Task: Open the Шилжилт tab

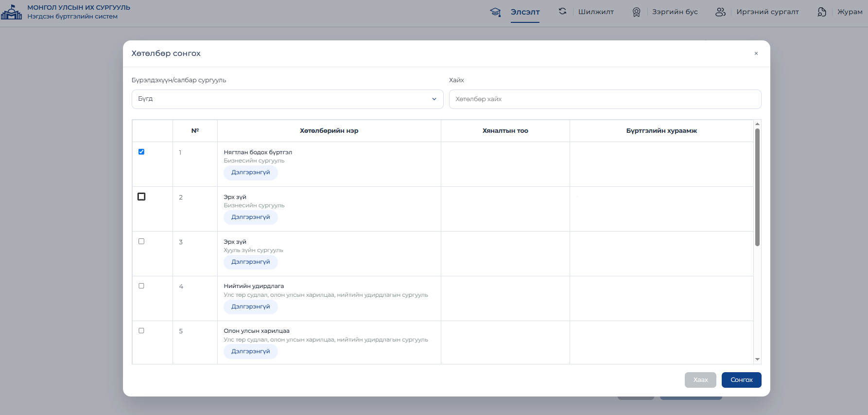Action: [596, 12]
